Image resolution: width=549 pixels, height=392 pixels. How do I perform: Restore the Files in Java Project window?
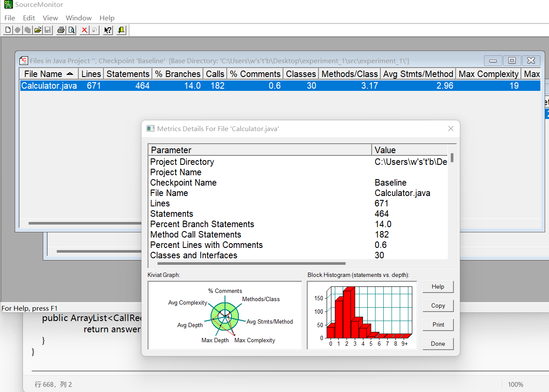click(512, 61)
